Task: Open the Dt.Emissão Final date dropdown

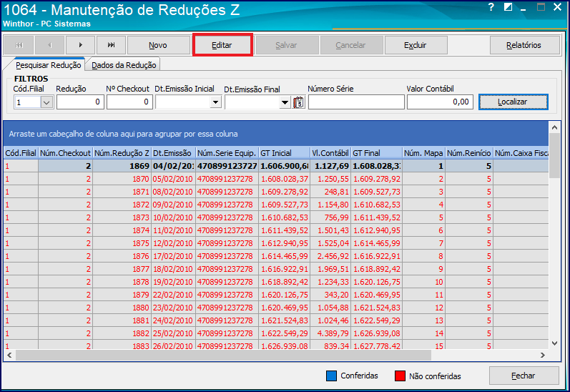Action: coord(285,102)
